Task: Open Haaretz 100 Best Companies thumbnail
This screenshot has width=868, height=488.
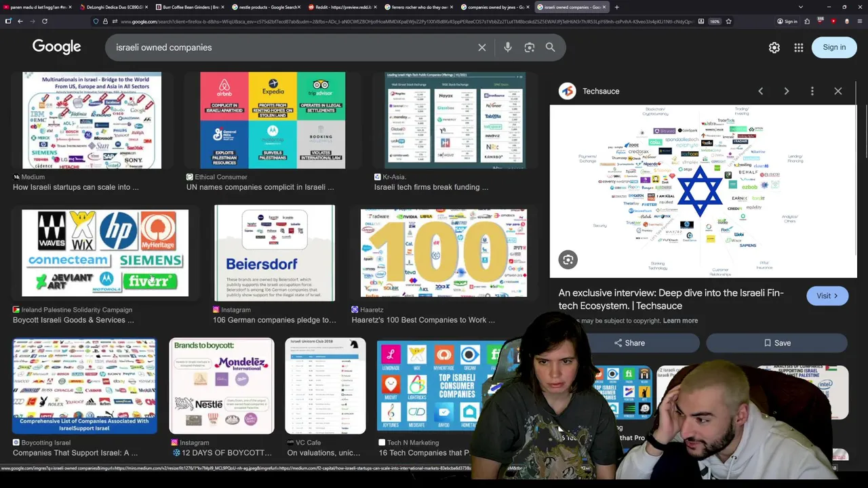Action: click(x=443, y=253)
